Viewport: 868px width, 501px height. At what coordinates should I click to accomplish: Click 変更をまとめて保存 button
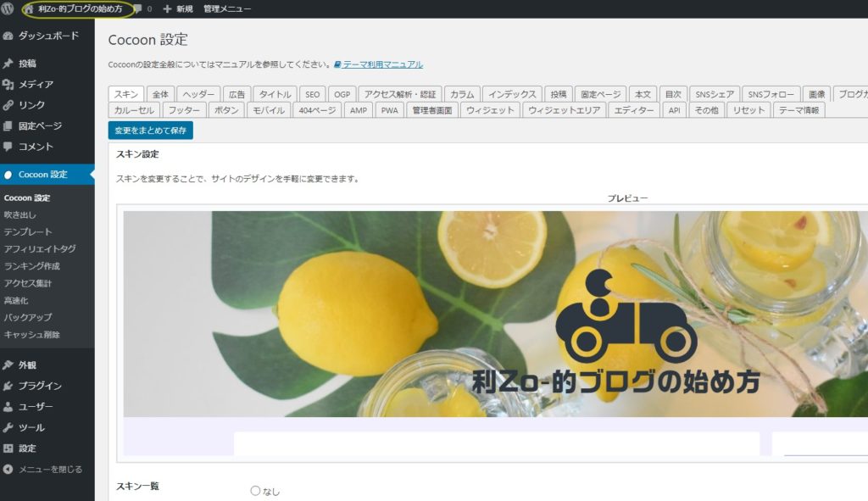[151, 131]
